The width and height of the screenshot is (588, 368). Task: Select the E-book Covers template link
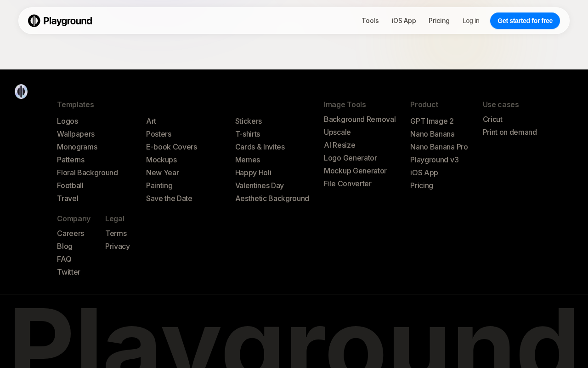171,147
